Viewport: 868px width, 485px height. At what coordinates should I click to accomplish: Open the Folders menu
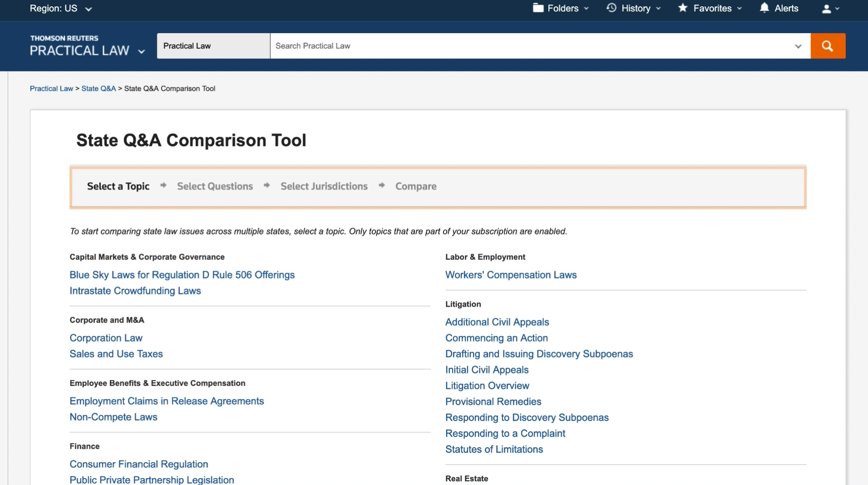(x=561, y=8)
